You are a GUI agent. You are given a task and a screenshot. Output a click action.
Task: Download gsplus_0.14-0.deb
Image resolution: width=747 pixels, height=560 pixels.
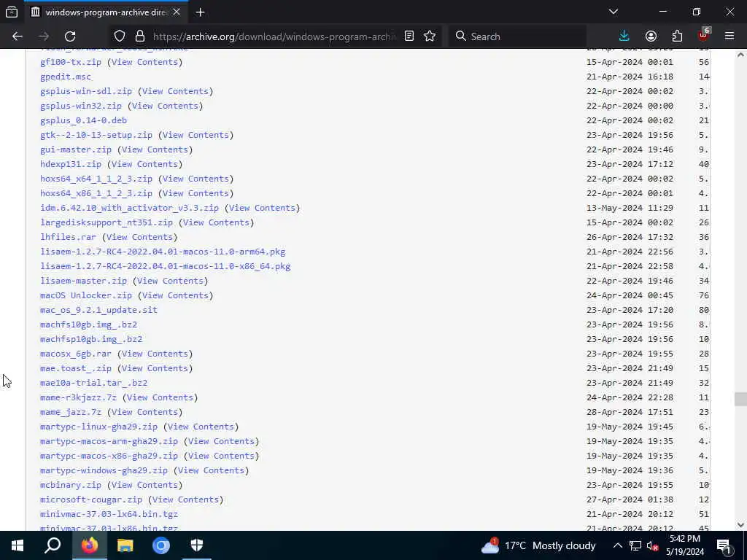click(x=83, y=120)
